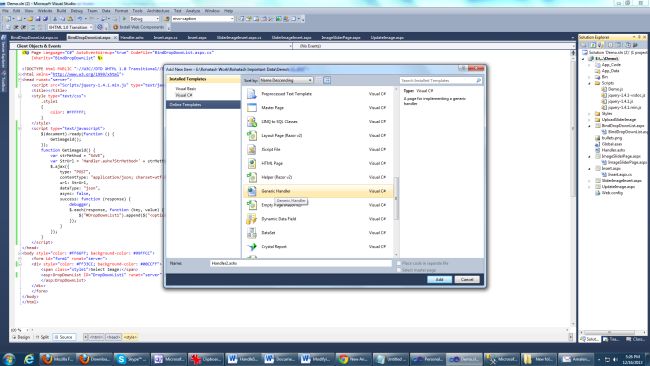Viewport: 650px width, 366px height.
Task: Select App_Data folder in Solution Explorer
Action: coord(611,71)
